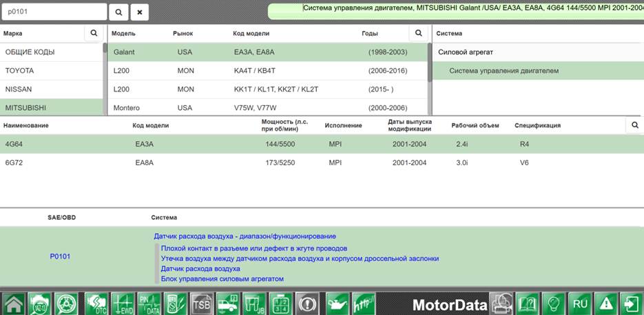Open the Датчик расхода воздуха cause link
644x315 pixels.
(200, 269)
